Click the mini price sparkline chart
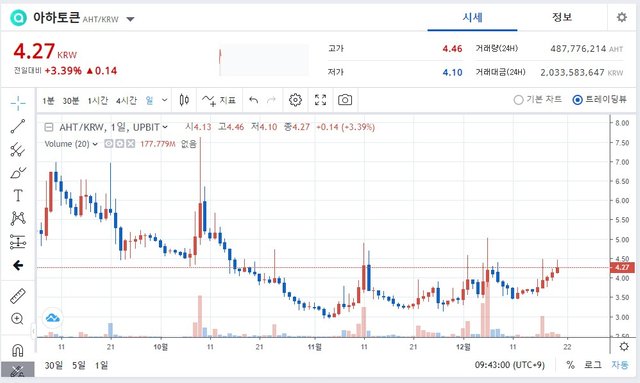This screenshot has width=640, height=383. tap(264, 61)
